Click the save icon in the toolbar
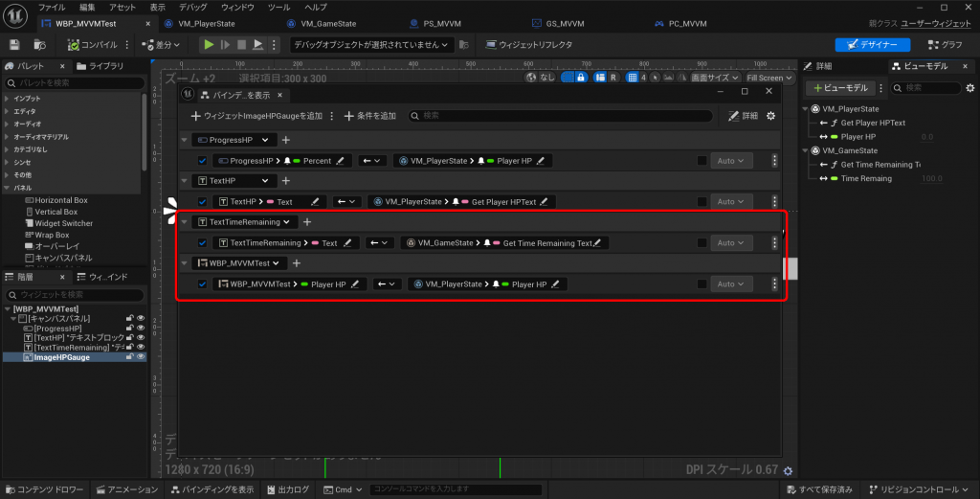 14,44
